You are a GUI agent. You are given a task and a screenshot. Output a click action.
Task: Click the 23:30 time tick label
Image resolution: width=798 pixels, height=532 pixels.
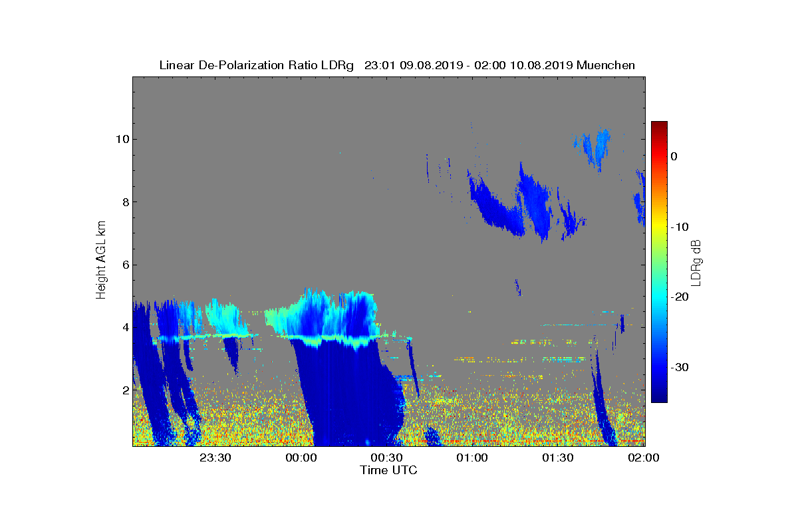pos(215,458)
